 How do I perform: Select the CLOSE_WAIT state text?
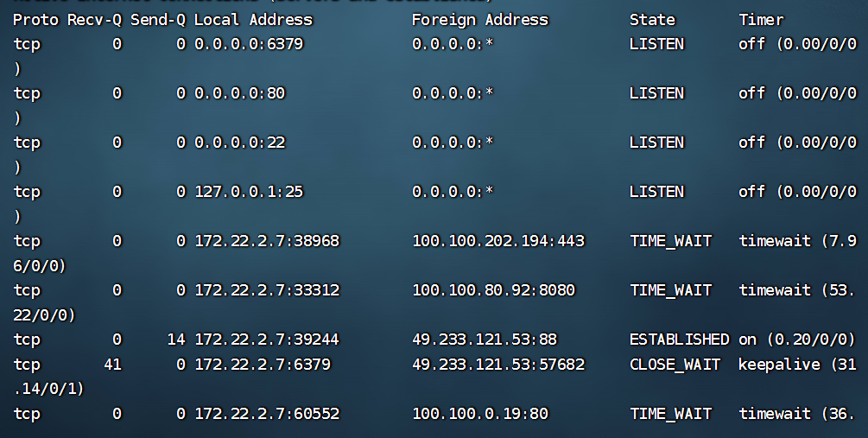pos(675,365)
